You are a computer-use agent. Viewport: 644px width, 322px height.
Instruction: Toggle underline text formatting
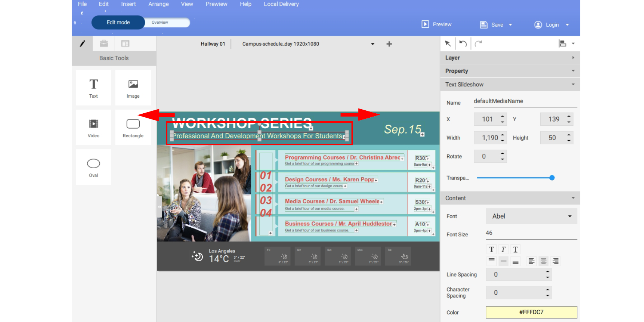tap(515, 249)
